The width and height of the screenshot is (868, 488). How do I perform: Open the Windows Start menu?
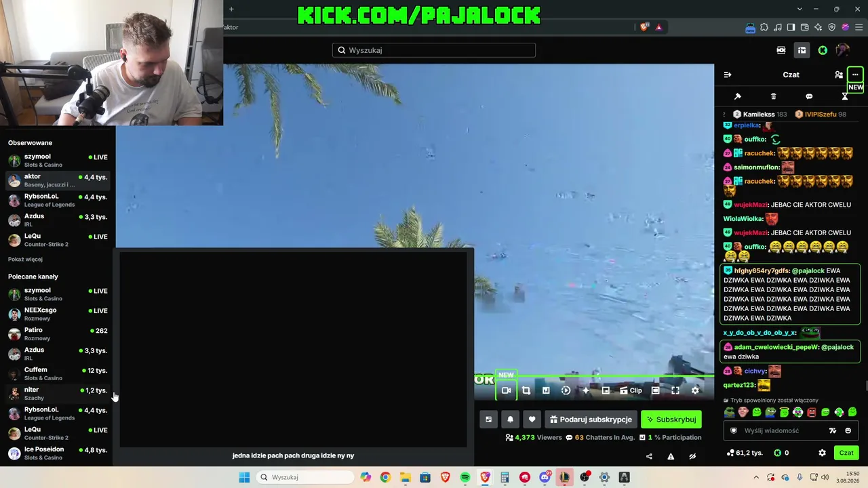(244, 477)
